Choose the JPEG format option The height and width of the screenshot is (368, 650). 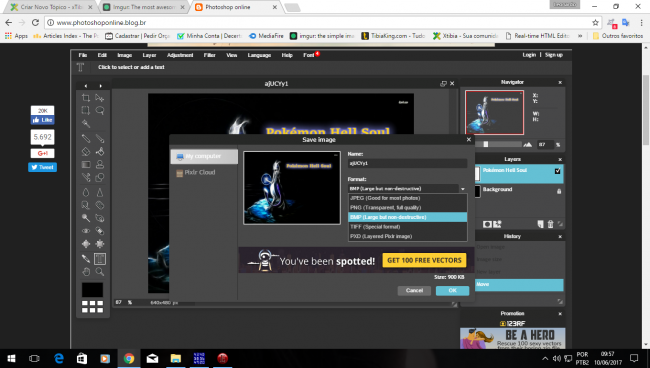click(407, 198)
